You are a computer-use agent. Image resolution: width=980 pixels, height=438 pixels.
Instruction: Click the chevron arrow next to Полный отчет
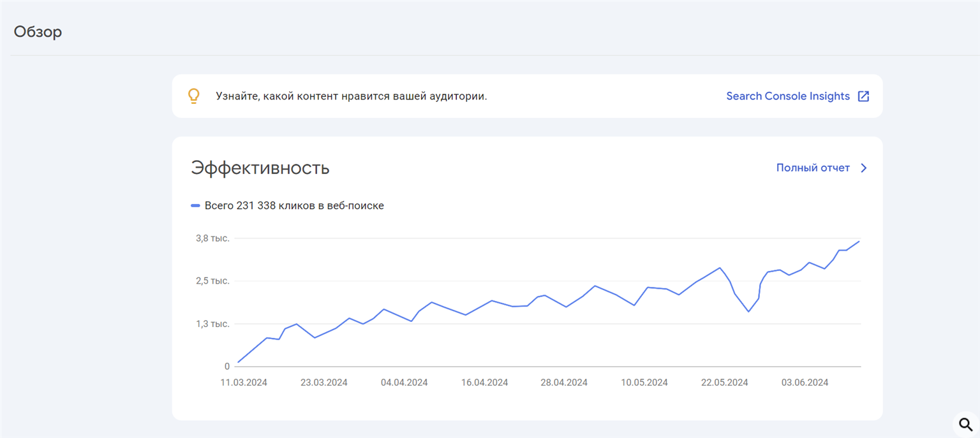click(864, 168)
